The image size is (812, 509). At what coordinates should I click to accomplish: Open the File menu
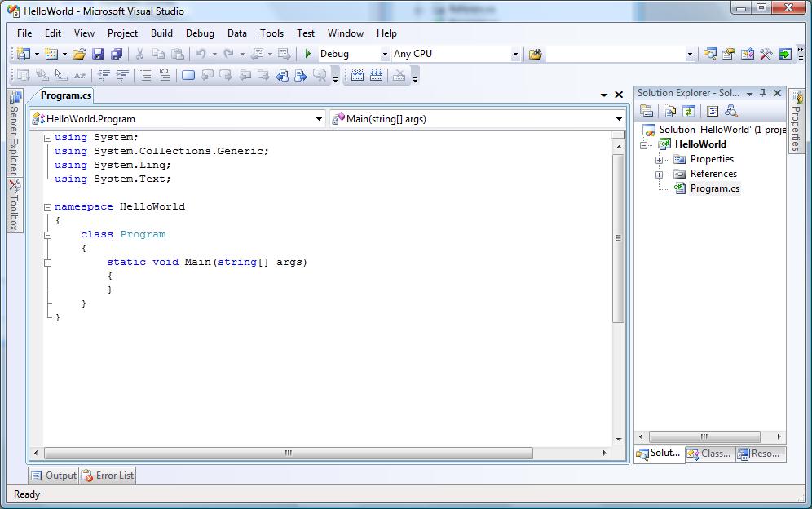(24, 33)
